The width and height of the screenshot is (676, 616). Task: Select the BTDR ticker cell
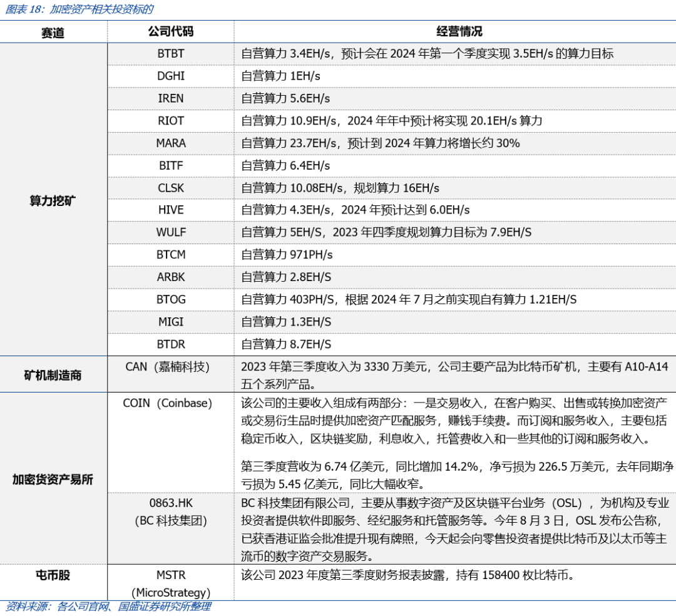171,344
